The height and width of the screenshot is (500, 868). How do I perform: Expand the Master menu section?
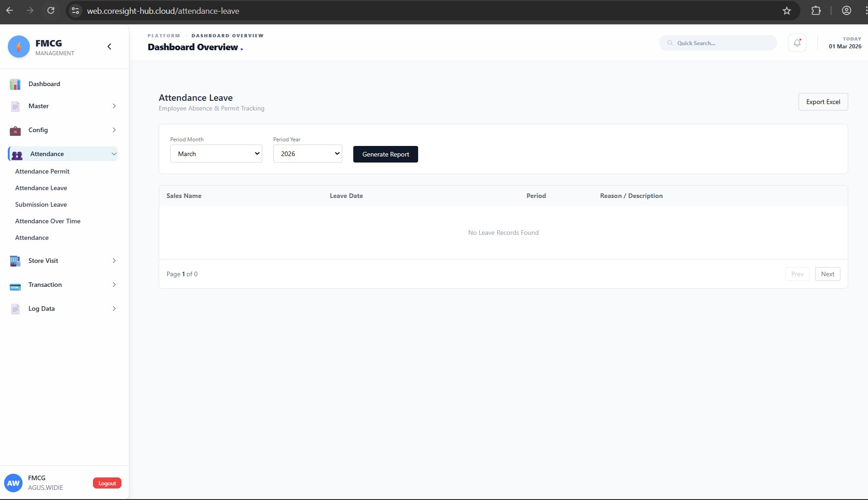(63, 106)
